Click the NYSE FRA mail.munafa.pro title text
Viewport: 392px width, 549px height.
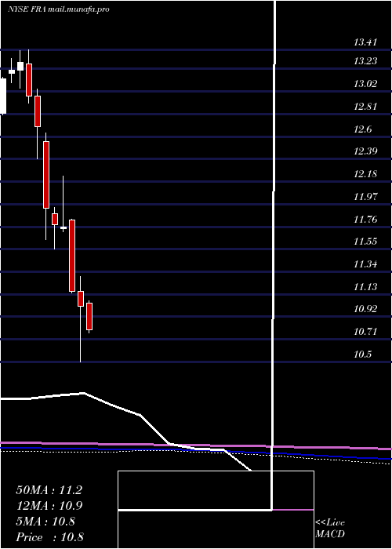point(59,9)
